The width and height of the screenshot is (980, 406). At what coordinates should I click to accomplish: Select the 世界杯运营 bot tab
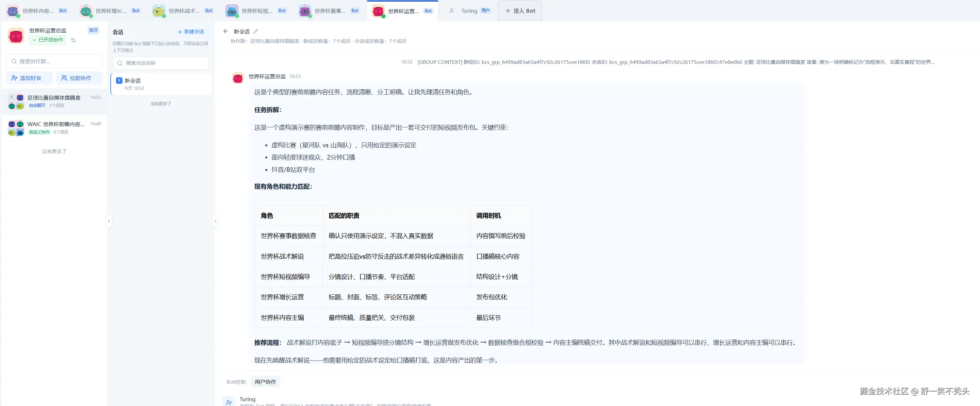pyautogui.click(x=403, y=11)
